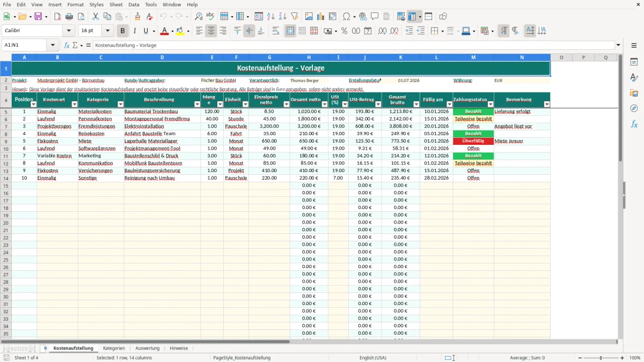Toggle Center Vertically alignment

tap(249, 31)
